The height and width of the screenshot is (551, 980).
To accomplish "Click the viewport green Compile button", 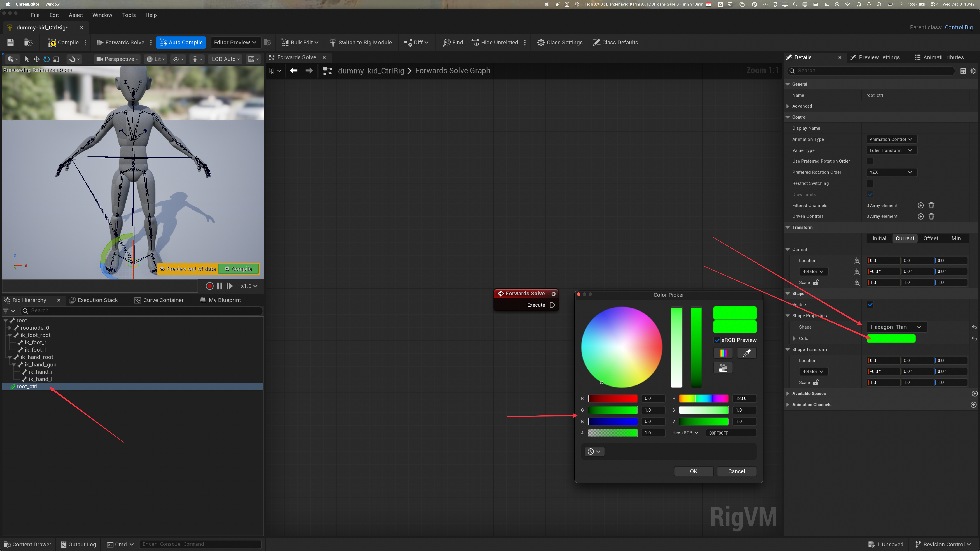I will [239, 269].
